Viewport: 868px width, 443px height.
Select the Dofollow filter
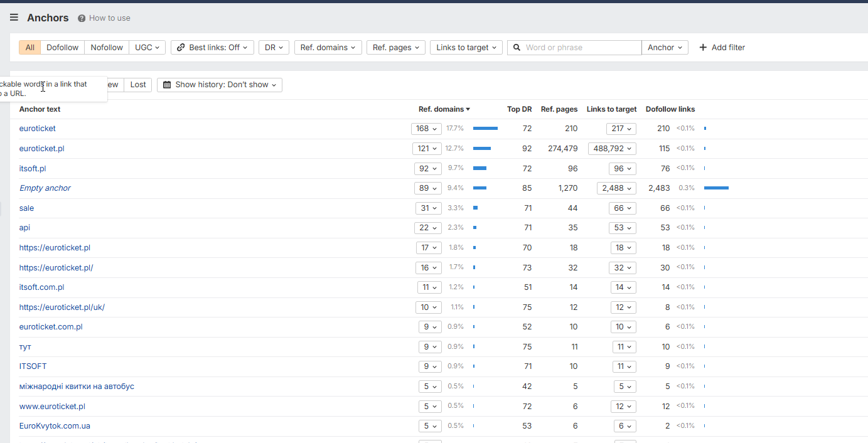coord(63,48)
